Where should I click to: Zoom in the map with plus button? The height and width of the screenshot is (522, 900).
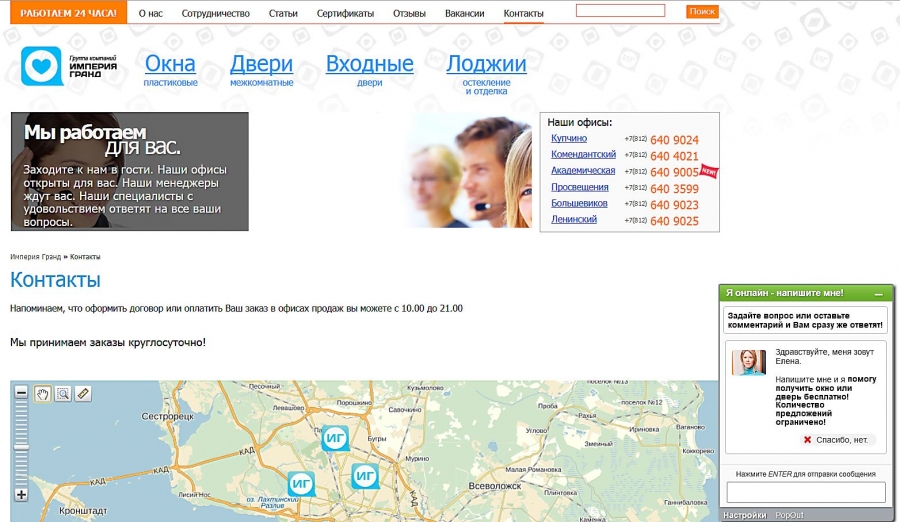22,494
